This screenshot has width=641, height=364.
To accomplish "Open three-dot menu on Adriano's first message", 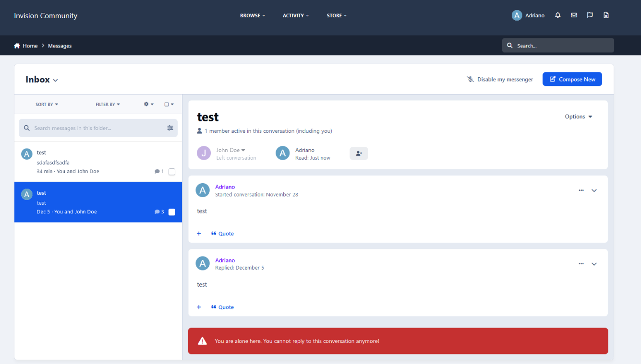I will (x=581, y=190).
